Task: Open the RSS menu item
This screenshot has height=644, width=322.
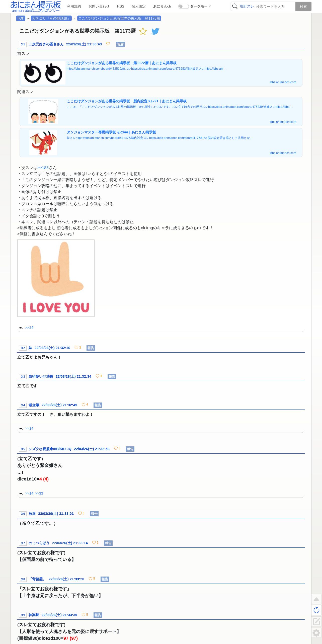Action: tap(121, 6)
